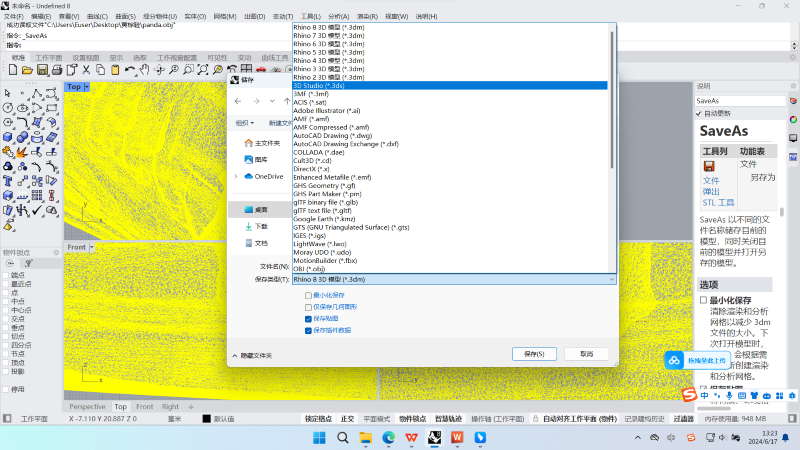
Task: Open the 分析(A) menu
Action: [x=339, y=16]
